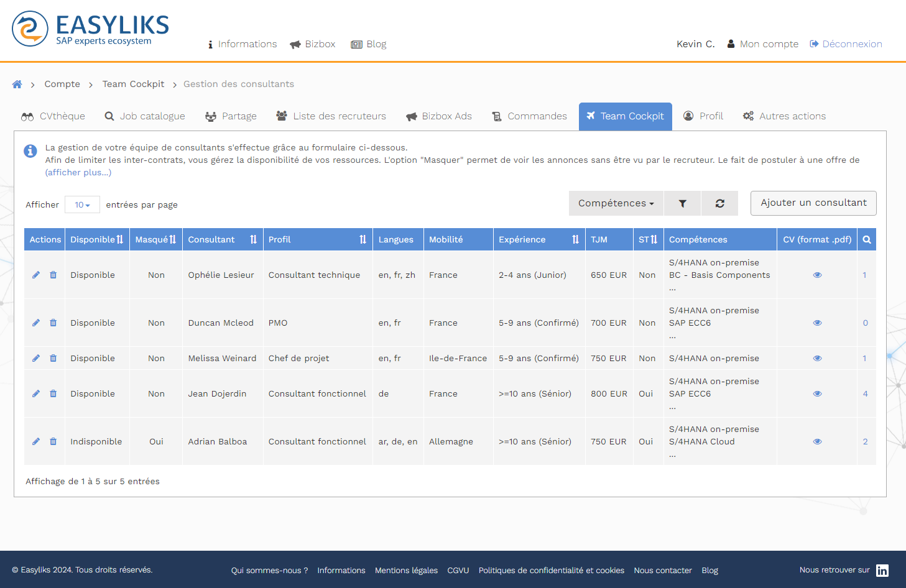This screenshot has height=588, width=906.
Task: Open the entries per page dropdown
Action: (82, 204)
